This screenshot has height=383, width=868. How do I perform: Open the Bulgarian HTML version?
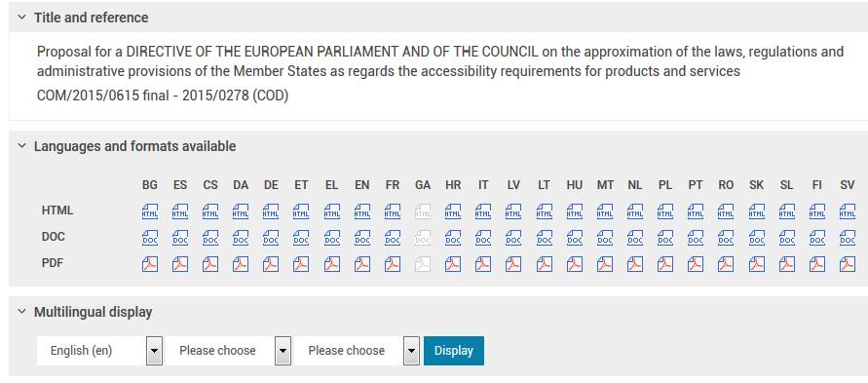tap(149, 211)
